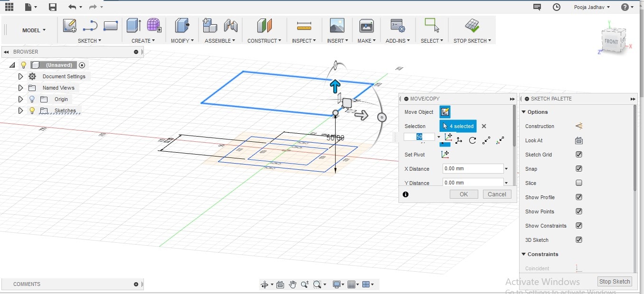Click the Measure ruler icon under Inspect
The image size is (644, 294).
tap(303, 26)
